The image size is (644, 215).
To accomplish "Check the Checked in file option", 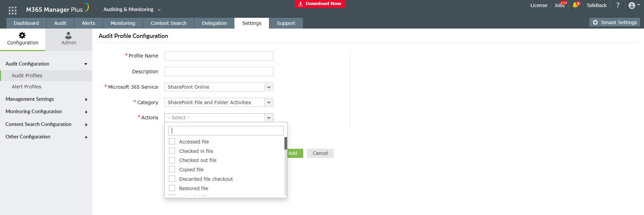I will (172, 151).
